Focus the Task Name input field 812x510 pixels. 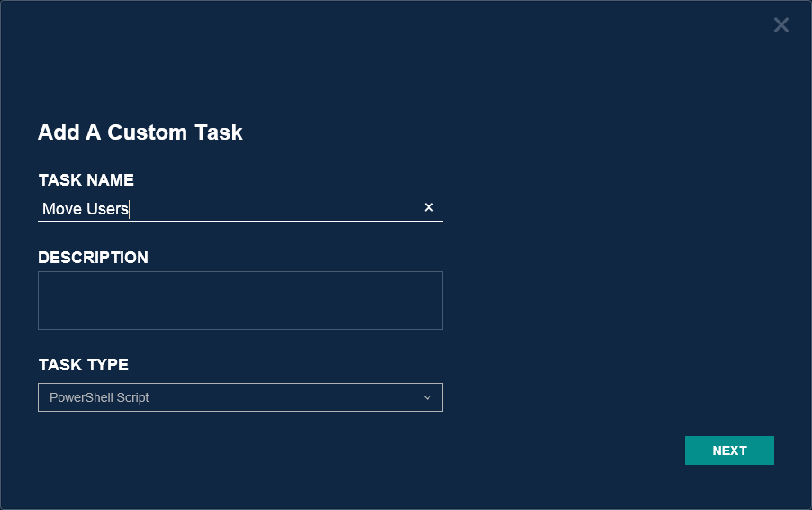pyautogui.click(x=270, y=209)
